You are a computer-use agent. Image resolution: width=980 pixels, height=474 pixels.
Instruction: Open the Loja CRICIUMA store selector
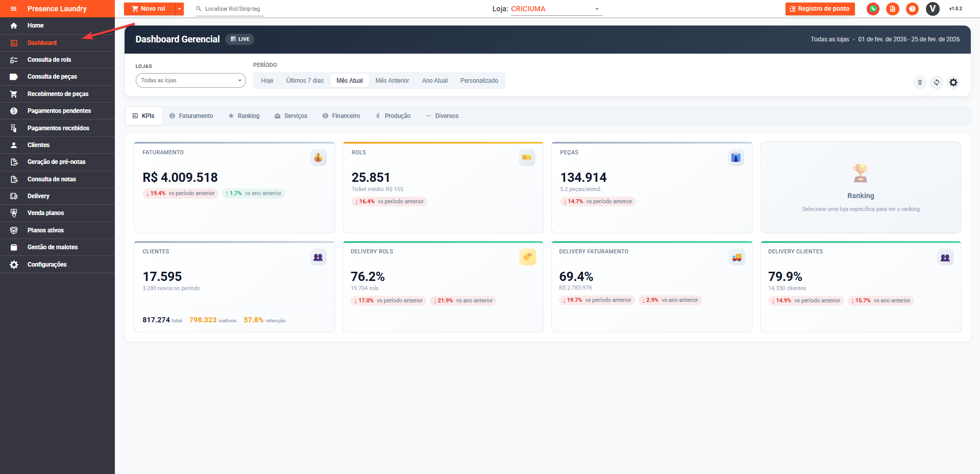tap(556, 9)
